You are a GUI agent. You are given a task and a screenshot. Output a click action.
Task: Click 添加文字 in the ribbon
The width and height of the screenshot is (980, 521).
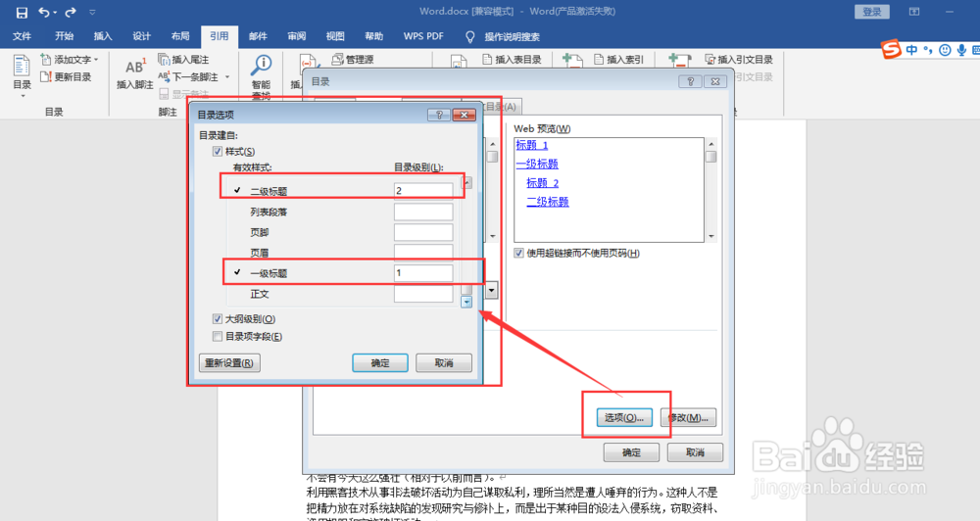pyautogui.click(x=70, y=60)
